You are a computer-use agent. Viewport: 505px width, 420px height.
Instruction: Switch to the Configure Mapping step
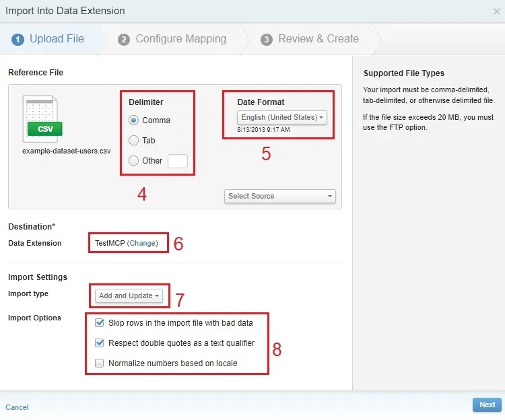click(180, 39)
